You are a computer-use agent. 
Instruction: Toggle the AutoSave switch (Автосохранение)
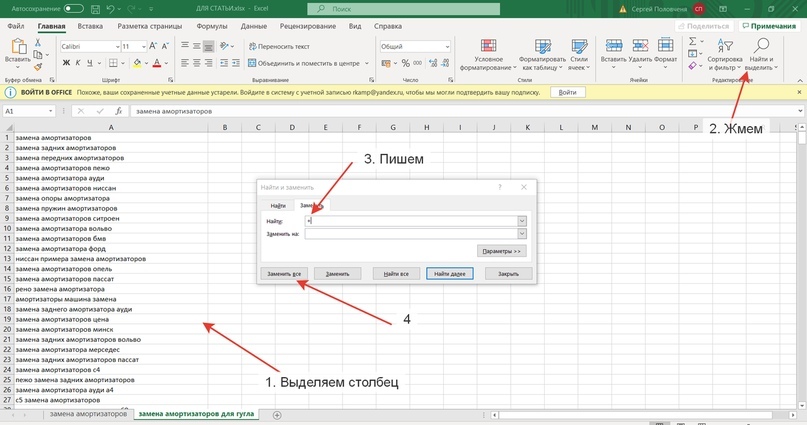click(74, 9)
